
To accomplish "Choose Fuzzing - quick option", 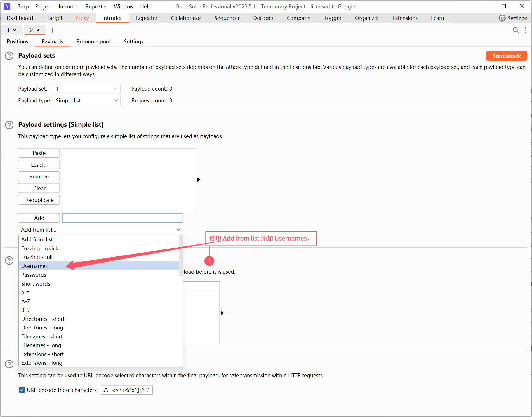I will tap(98, 248).
